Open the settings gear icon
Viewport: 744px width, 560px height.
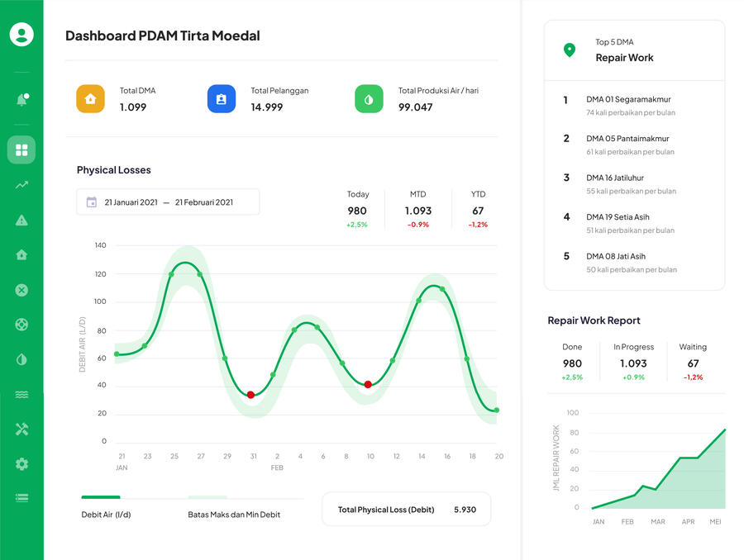21,464
